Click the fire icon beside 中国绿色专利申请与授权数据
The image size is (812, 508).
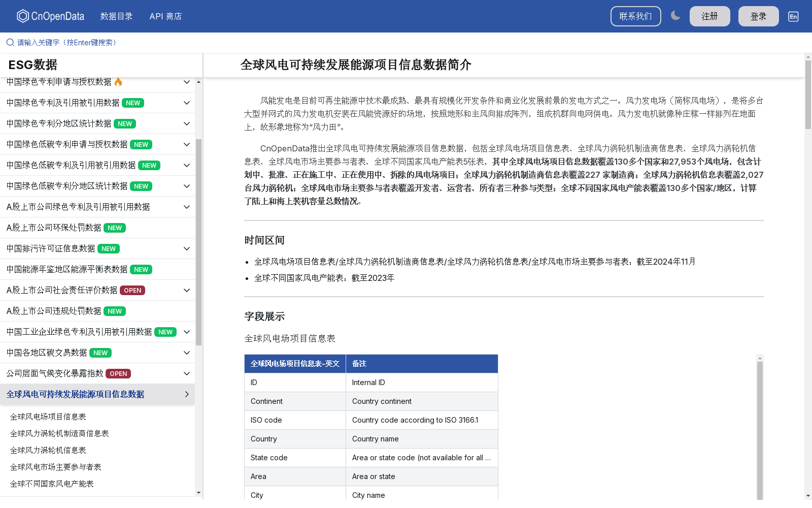(118, 82)
